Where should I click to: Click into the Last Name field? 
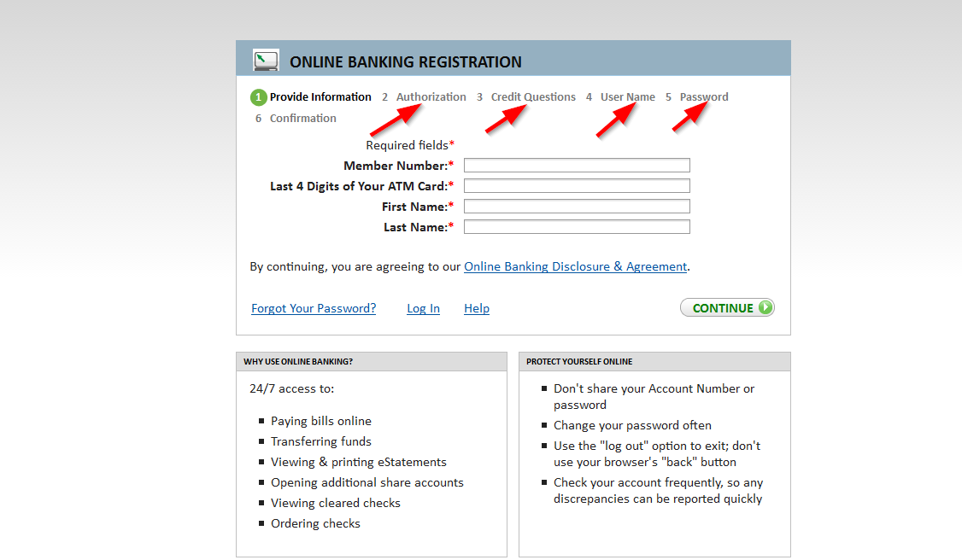(x=577, y=227)
